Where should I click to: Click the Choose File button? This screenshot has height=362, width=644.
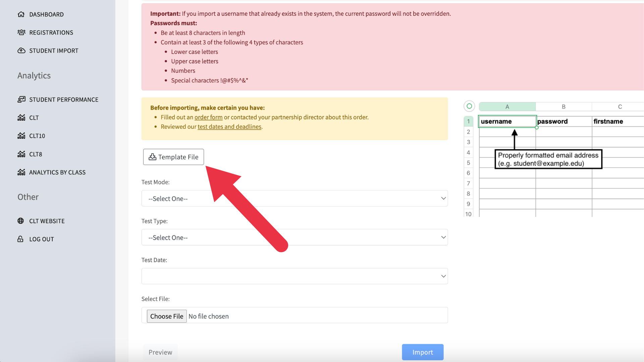coord(167,316)
